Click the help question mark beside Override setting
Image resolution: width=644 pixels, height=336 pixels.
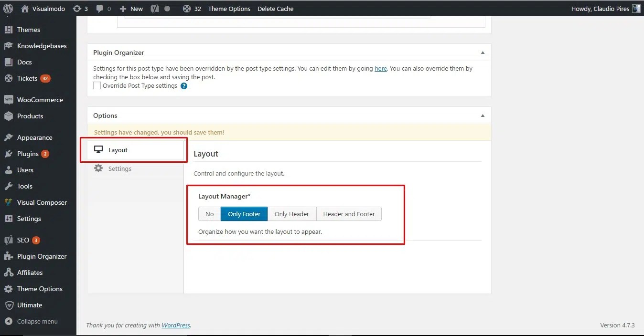[x=183, y=86]
